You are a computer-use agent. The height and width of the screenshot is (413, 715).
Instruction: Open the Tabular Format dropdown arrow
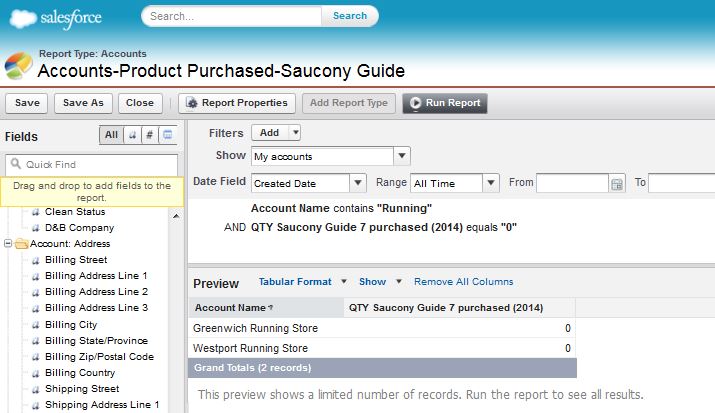coord(344,282)
